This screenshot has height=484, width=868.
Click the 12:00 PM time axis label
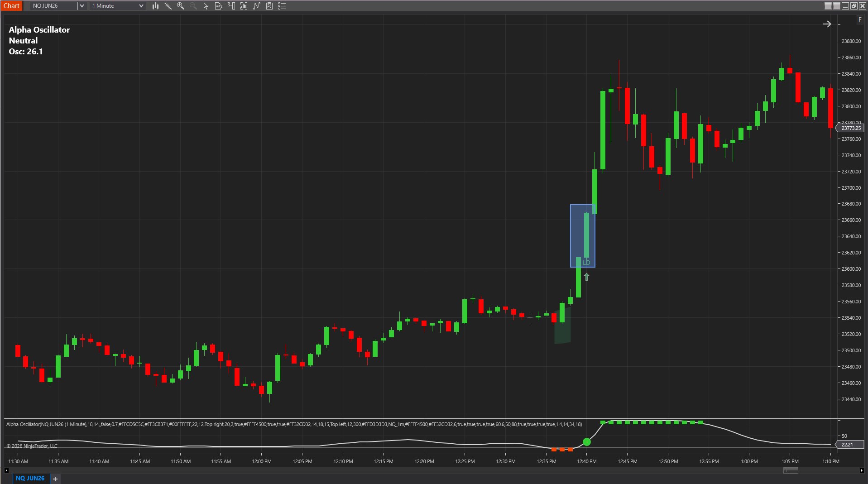(x=262, y=461)
